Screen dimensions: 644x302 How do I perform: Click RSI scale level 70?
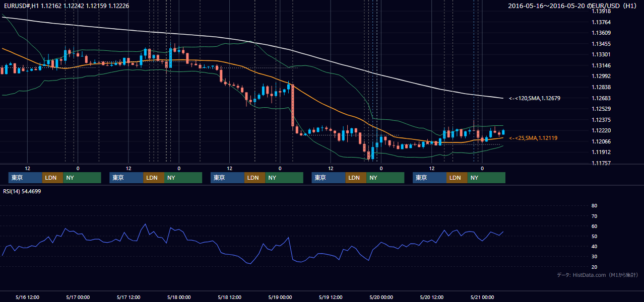click(594, 216)
